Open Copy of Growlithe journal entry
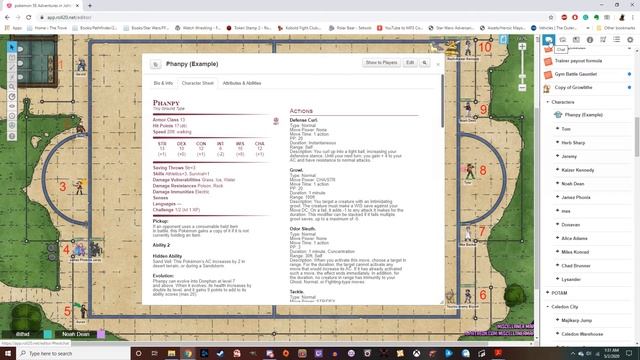Image resolution: width=640 pixels, height=360 pixels. pos(573,88)
